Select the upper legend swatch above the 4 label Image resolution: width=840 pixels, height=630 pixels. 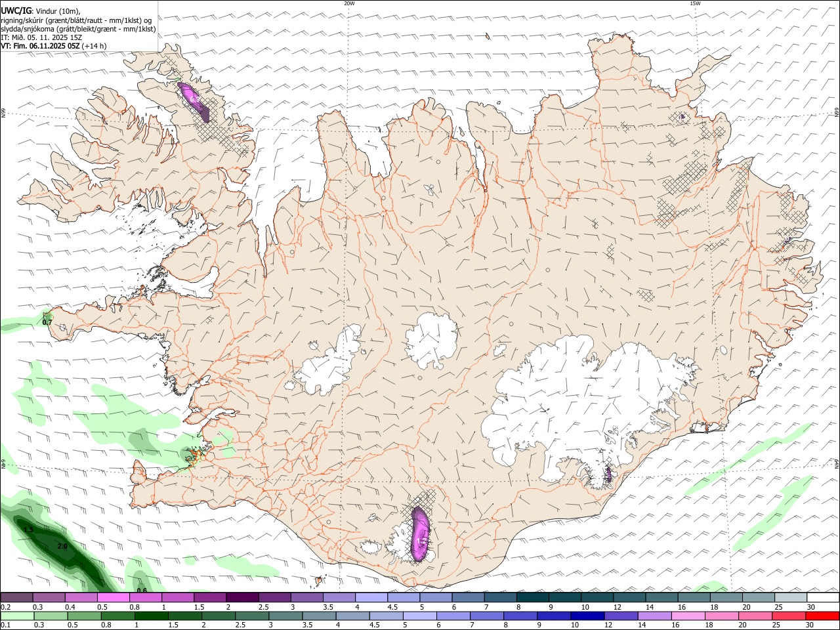(x=371, y=597)
